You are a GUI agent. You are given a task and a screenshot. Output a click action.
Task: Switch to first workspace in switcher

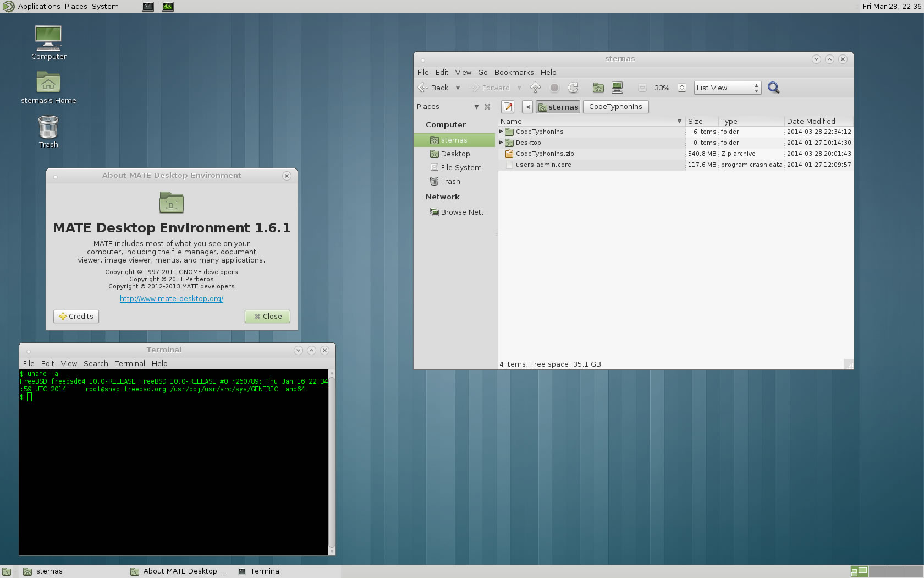pos(859,571)
